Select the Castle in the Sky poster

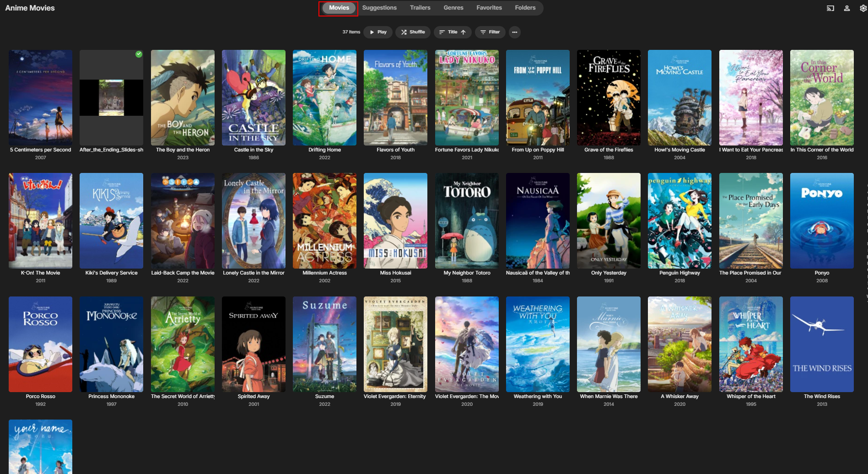(253, 97)
